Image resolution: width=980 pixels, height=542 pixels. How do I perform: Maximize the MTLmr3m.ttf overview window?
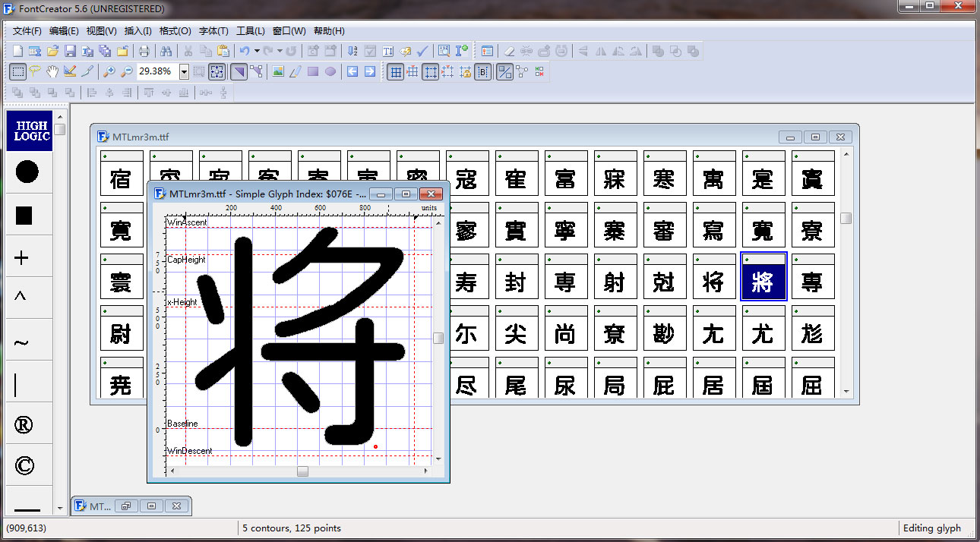815,137
